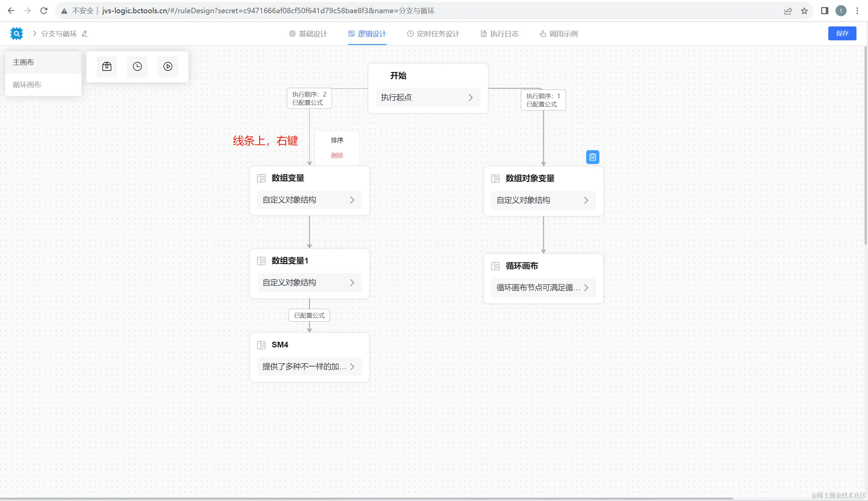Viewport: 868px width, 501px height.
Task: Expand 循环画布 node description chevron
Action: coord(586,288)
